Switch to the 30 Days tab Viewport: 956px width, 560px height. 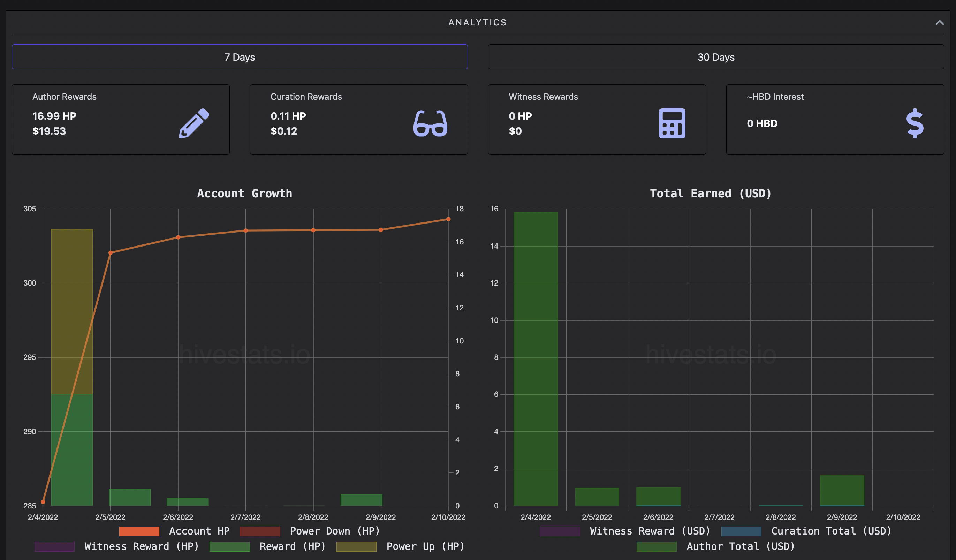(715, 57)
